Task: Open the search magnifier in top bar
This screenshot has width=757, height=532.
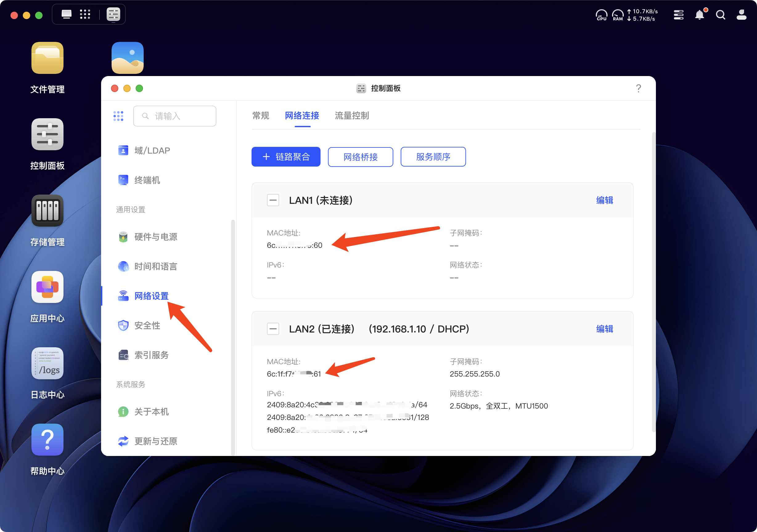Action: point(720,15)
